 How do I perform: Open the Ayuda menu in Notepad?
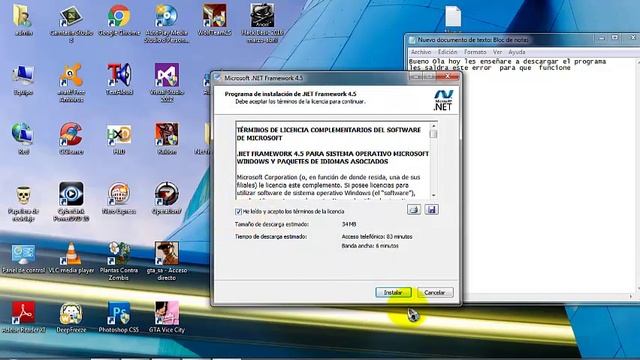click(517, 52)
